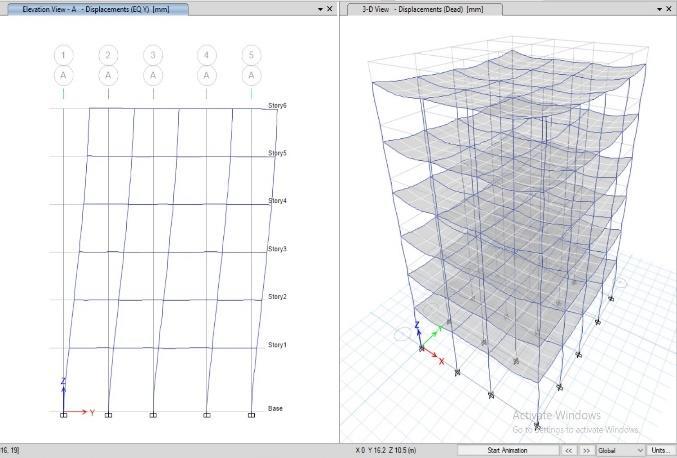Viewport: 677px width, 458px height.
Task: Click the Story1 level label
Action: [277, 344]
